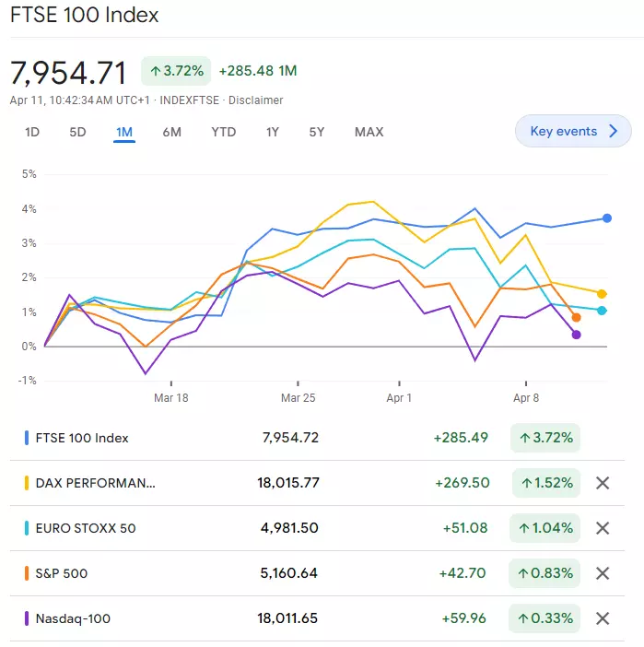Click the header 3.72% gain badge
Image resolution: width=644 pixels, height=647 pixels.
pos(176,71)
